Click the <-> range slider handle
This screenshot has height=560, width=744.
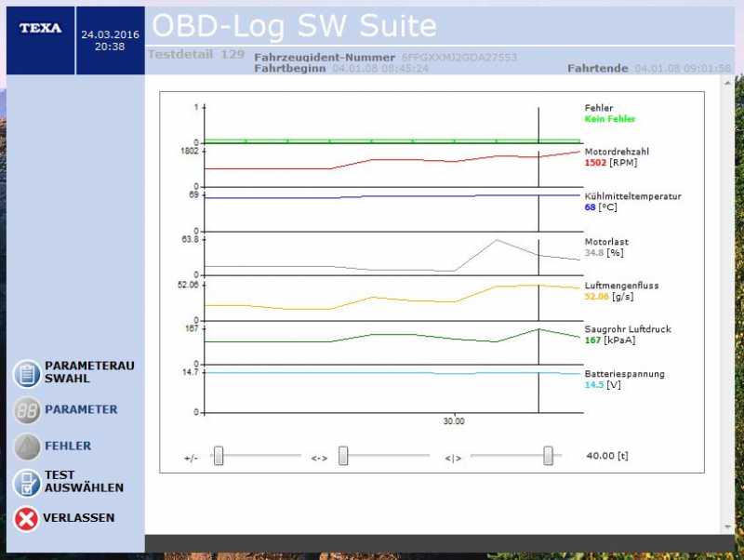[343, 456]
